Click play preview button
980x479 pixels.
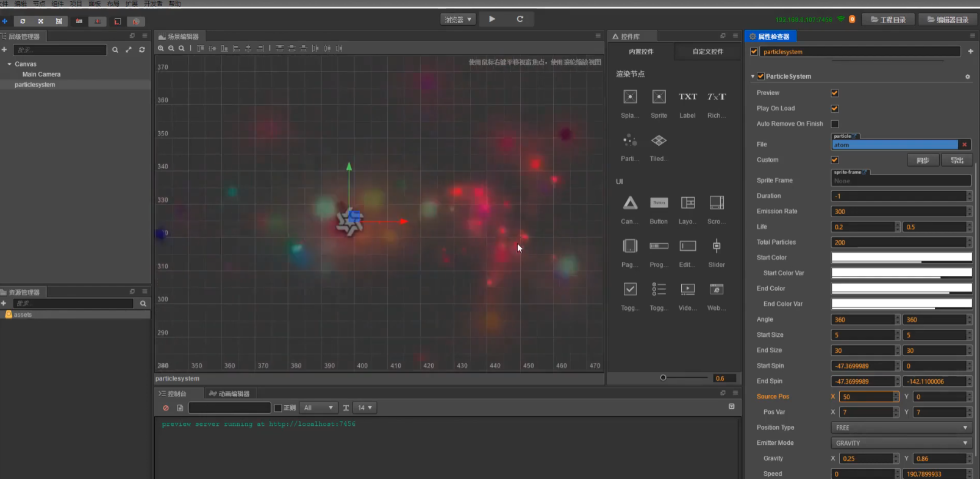492,19
